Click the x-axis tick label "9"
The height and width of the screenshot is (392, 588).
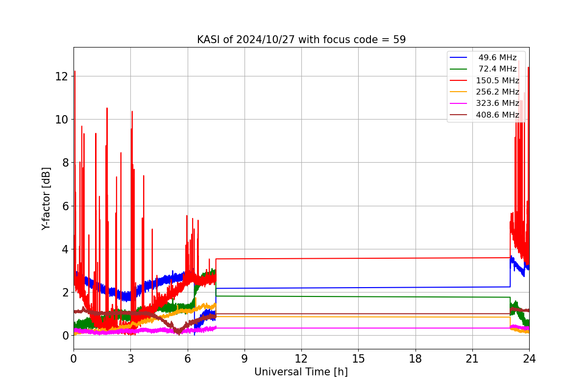point(245,359)
